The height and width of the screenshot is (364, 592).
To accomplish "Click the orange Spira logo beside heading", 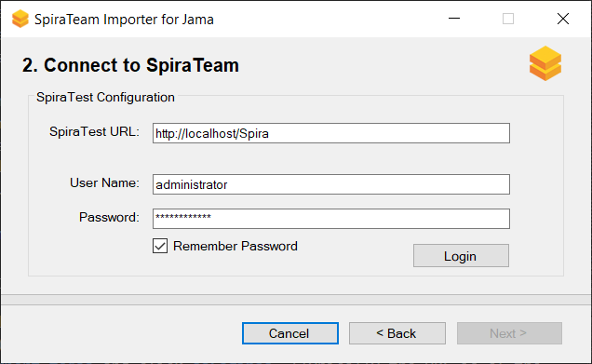I will (x=545, y=63).
